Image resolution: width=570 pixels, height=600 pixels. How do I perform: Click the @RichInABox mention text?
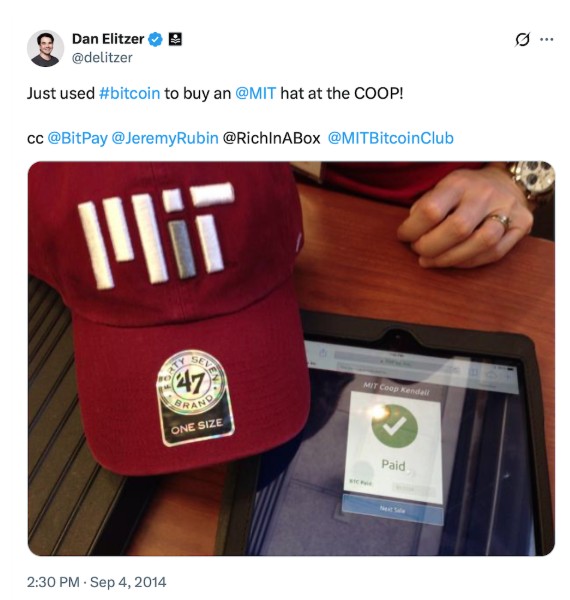(271, 138)
